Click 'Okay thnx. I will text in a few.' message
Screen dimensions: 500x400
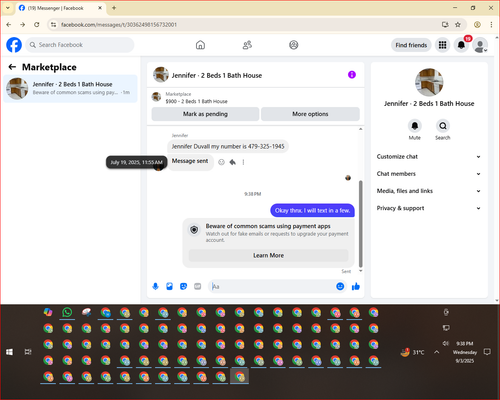click(312, 211)
